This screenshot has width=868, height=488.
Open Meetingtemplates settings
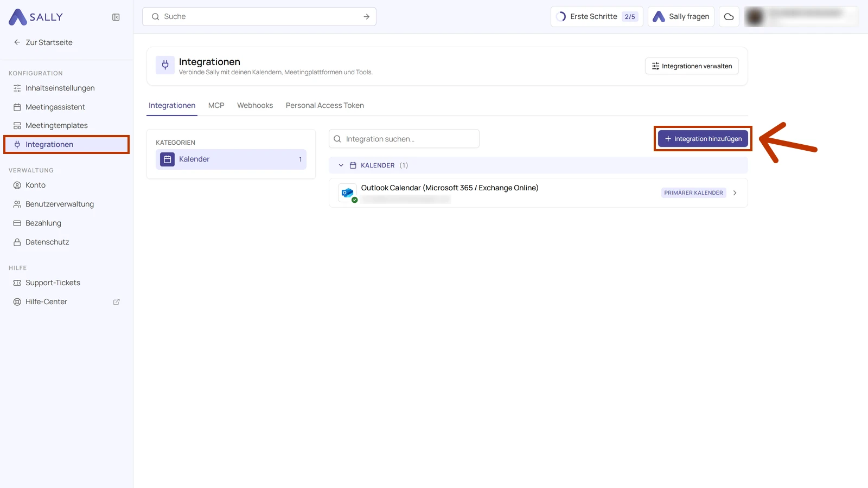66,125
